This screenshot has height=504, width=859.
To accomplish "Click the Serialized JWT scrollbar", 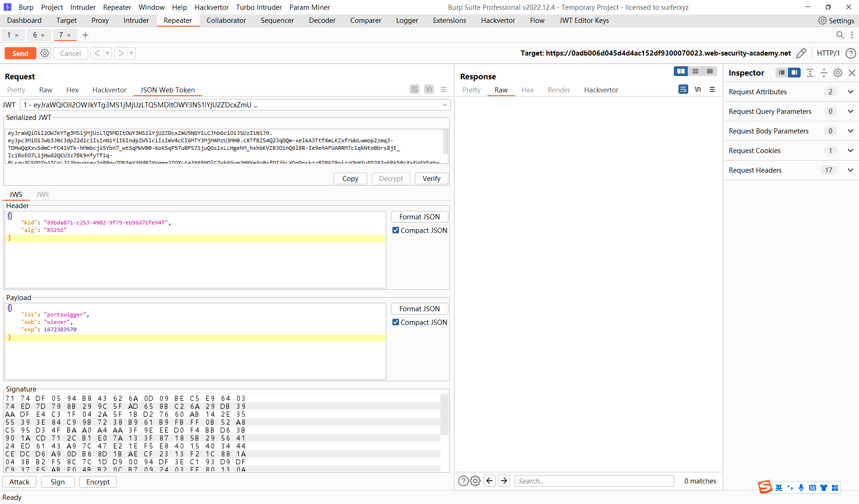I will pyautogui.click(x=445, y=142).
